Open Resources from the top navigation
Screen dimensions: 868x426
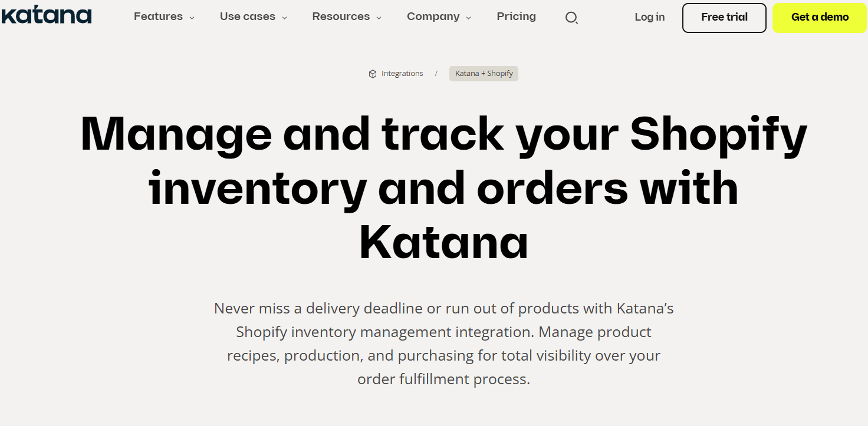[341, 16]
